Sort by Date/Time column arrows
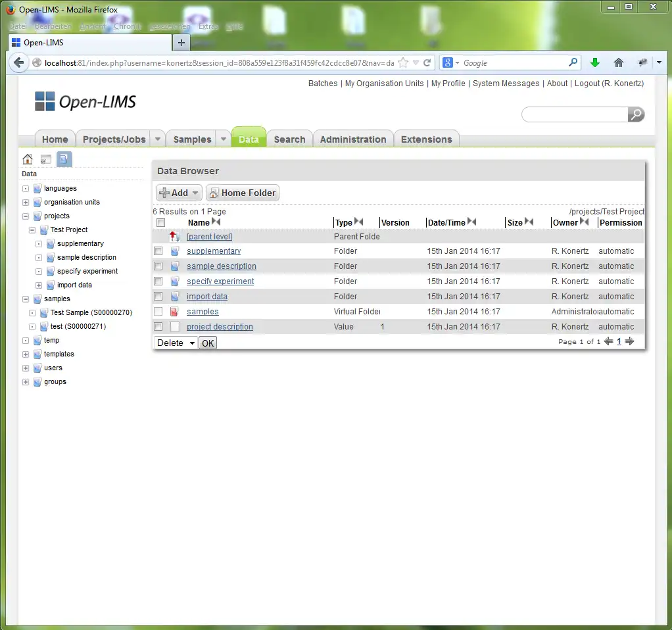 point(472,222)
